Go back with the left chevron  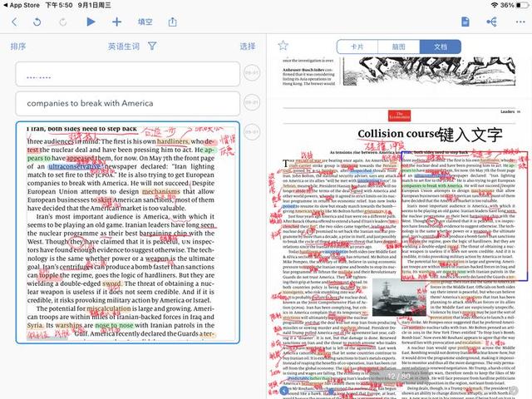tap(14, 22)
